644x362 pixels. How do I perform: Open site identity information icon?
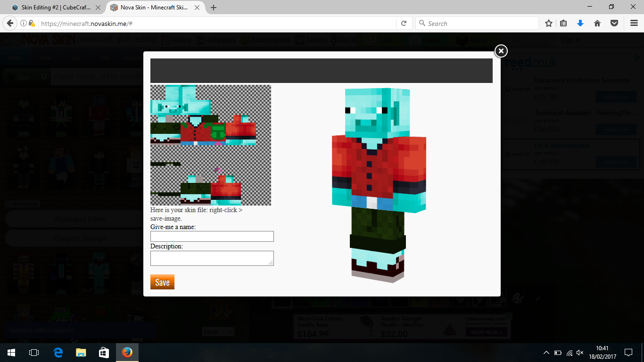click(x=24, y=23)
